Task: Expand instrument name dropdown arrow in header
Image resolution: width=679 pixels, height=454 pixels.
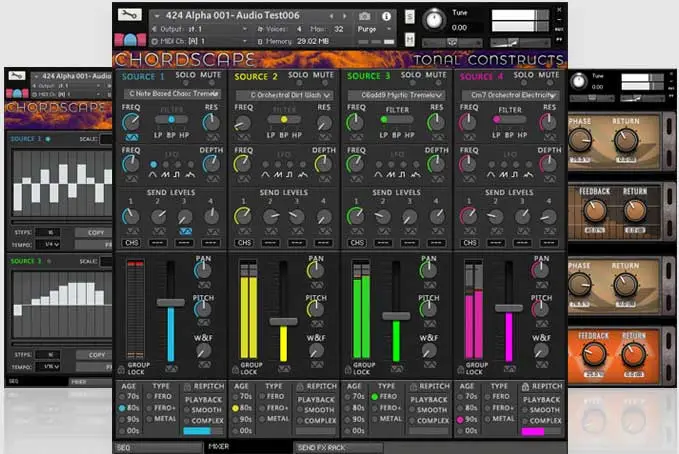Action: 157,16
